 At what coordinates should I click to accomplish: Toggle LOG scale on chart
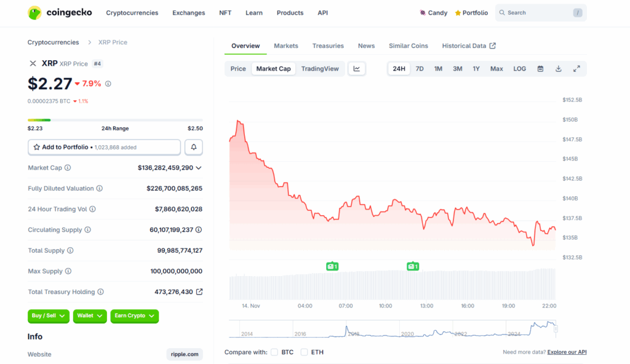coord(520,69)
